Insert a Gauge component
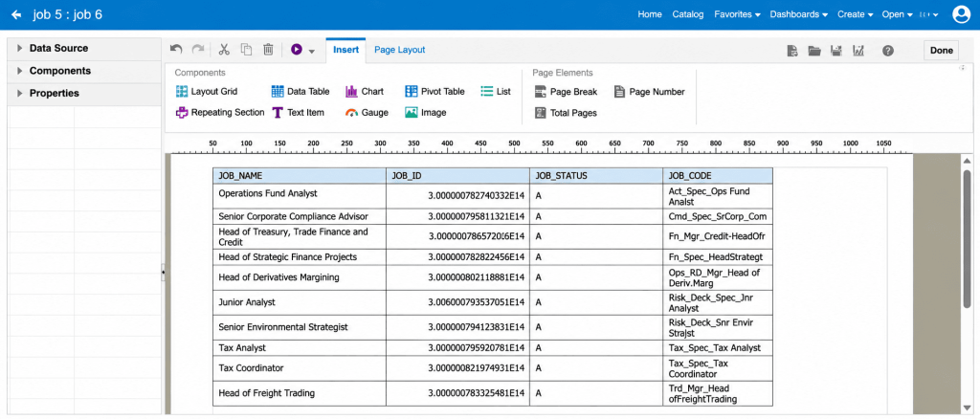 [367, 112]
